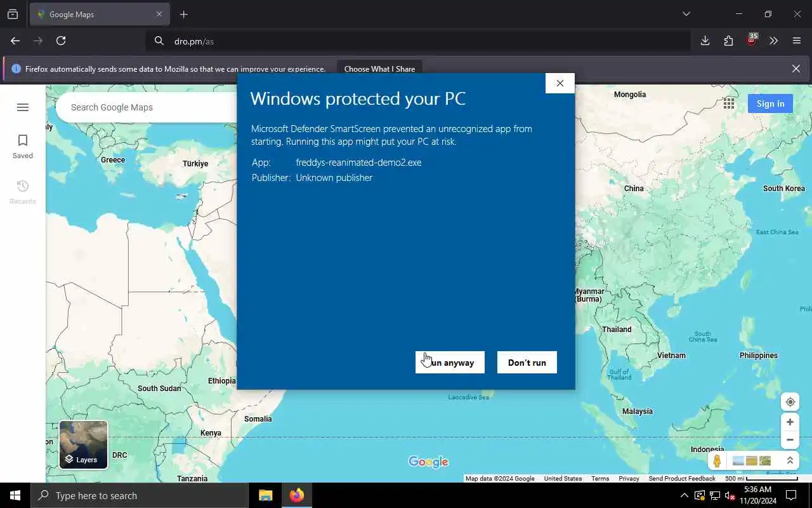
Task: Open the Extensions puzzle icon
Action: point(728,41)
